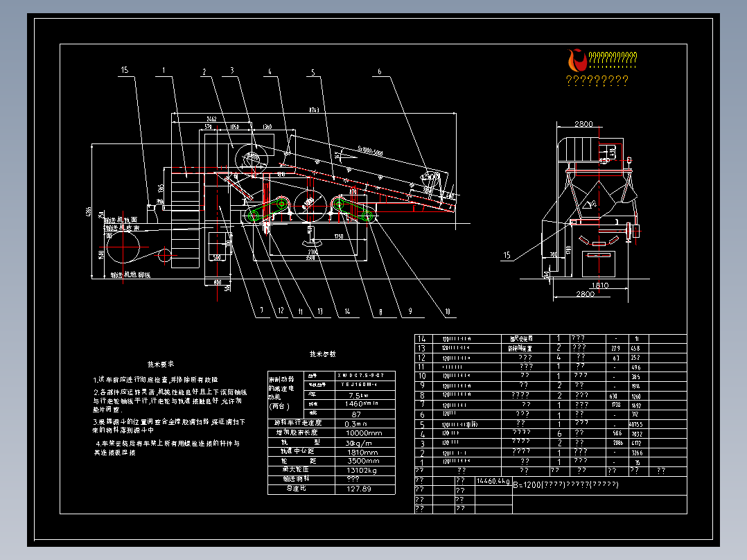Viewport: 747px width, 560px height.
Task: Click the B=1200 drawing title text
Action: pos(565,484)
